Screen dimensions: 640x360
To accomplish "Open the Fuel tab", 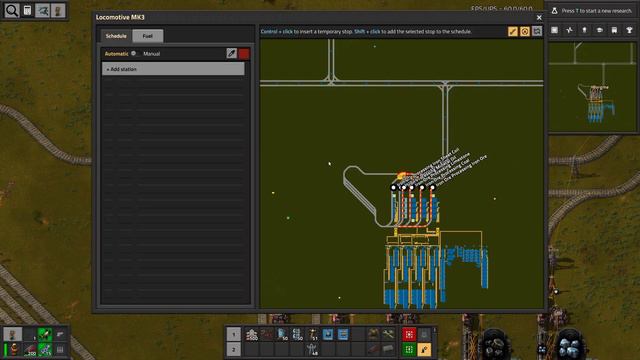I will pyautogui.click(x=148, y=36).
